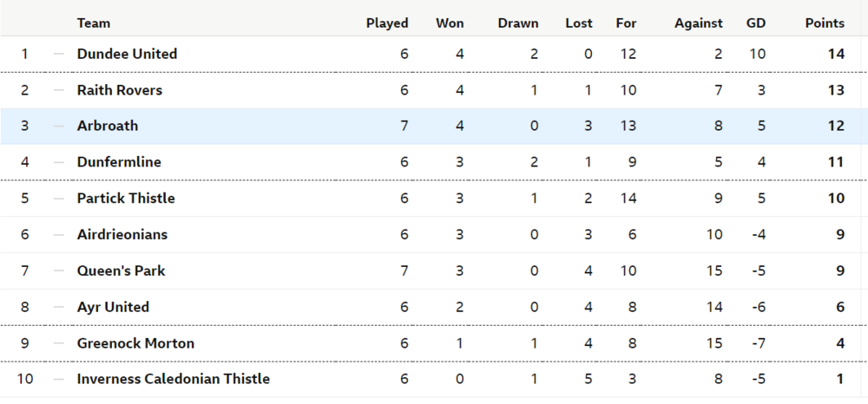Click the Team column header

(94, 23)
